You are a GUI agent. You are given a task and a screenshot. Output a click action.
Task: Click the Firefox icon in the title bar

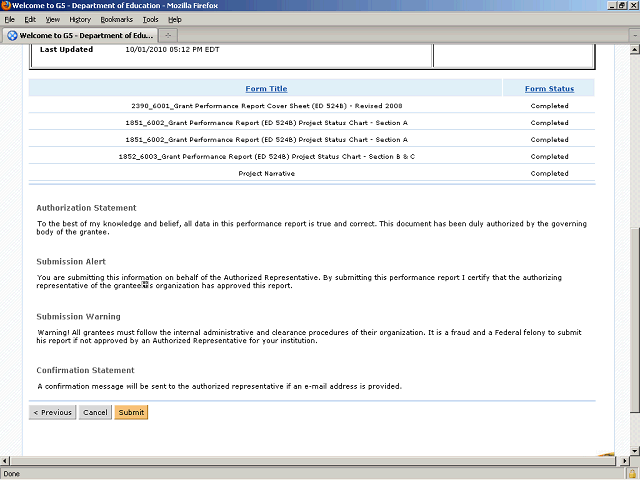6,6
